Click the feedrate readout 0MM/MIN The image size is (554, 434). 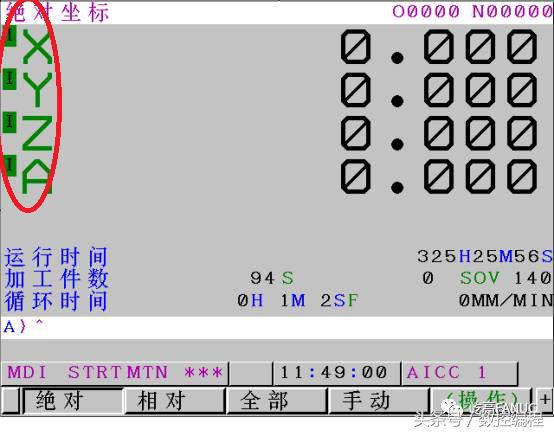[x=506, y=301]
